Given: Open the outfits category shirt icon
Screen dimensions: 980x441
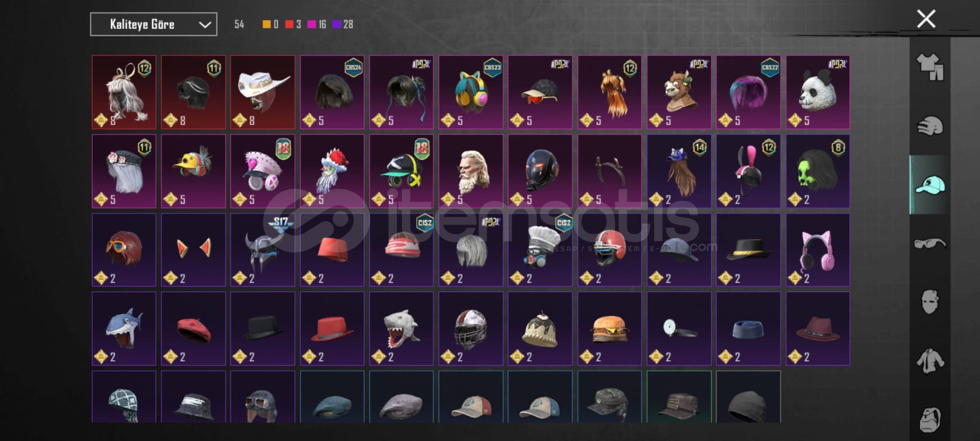Looking at the screenshot, I should [929, 67].
